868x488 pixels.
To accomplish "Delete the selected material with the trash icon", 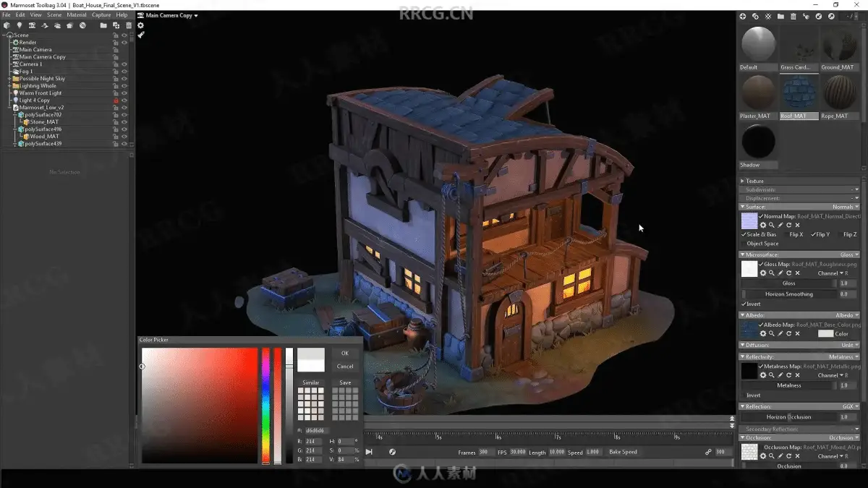I will click(x=793, y=16).
